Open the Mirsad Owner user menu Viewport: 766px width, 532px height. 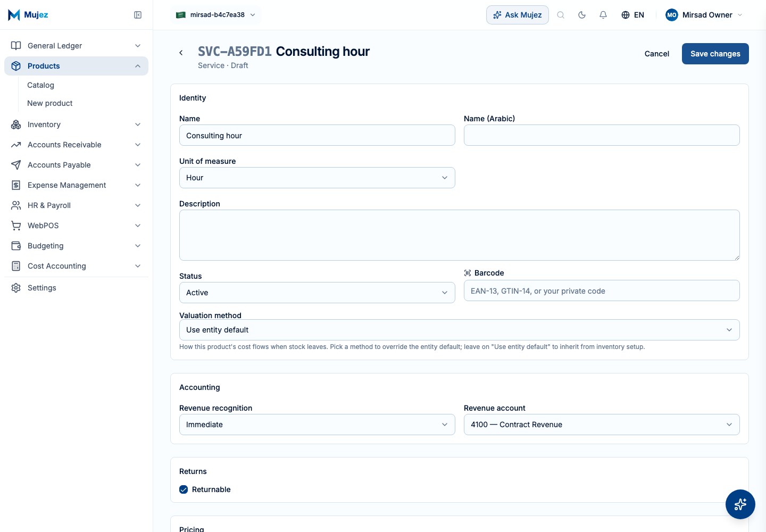coord(704,15)
